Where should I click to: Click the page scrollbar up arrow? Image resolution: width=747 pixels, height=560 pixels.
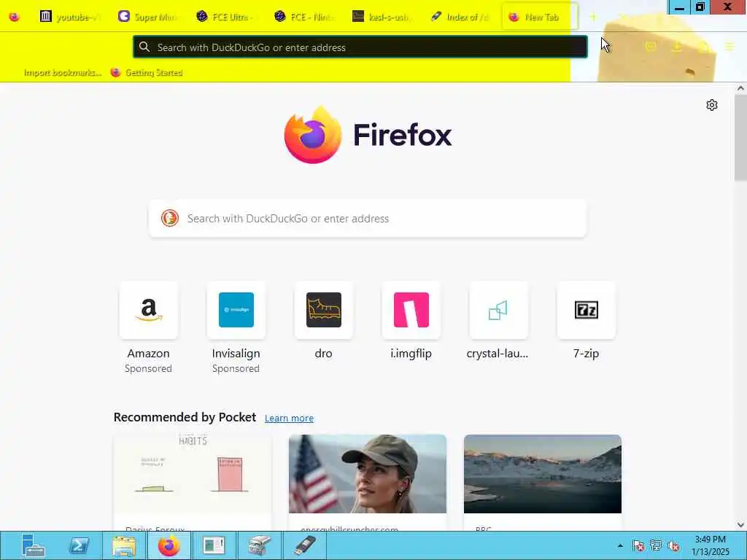tap(740, 88)
